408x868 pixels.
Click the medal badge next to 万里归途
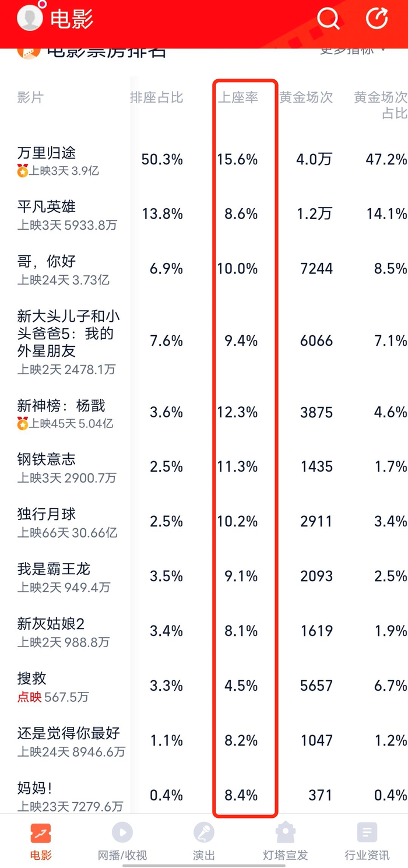pos(22,171)
